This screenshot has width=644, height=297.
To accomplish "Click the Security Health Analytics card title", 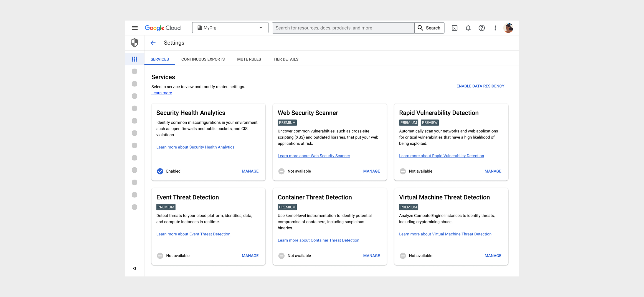I will click(x=191, y=113).
